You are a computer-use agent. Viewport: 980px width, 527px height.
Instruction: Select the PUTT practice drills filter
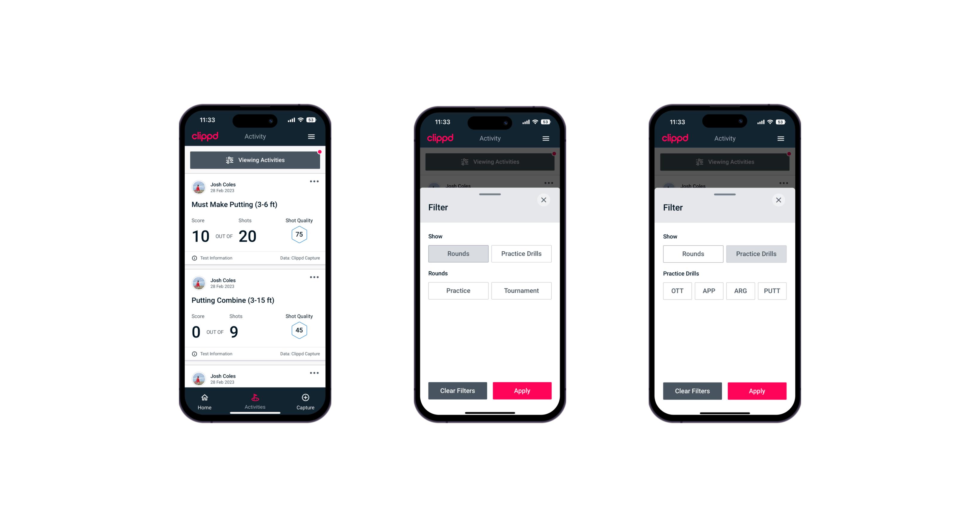(773, 291)
